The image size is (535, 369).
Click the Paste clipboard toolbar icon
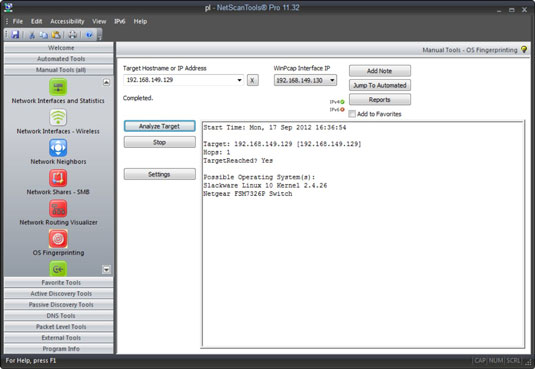click(56, 35)
